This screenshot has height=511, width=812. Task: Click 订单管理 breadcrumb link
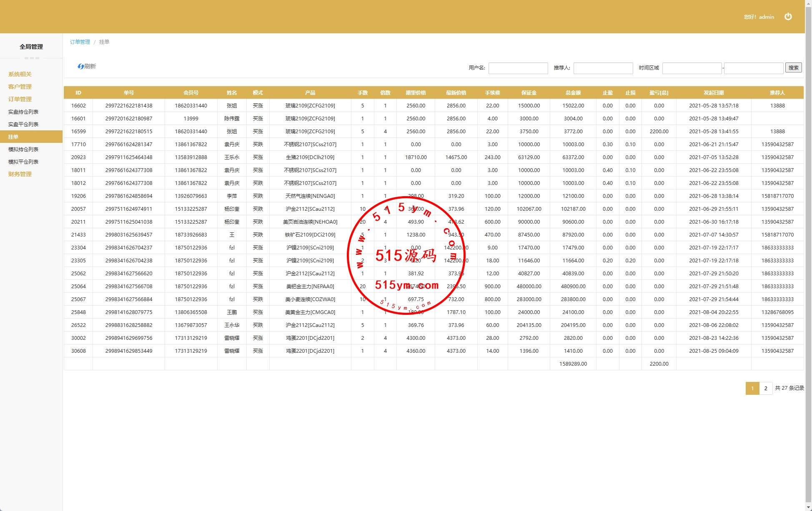coord(80,42)
